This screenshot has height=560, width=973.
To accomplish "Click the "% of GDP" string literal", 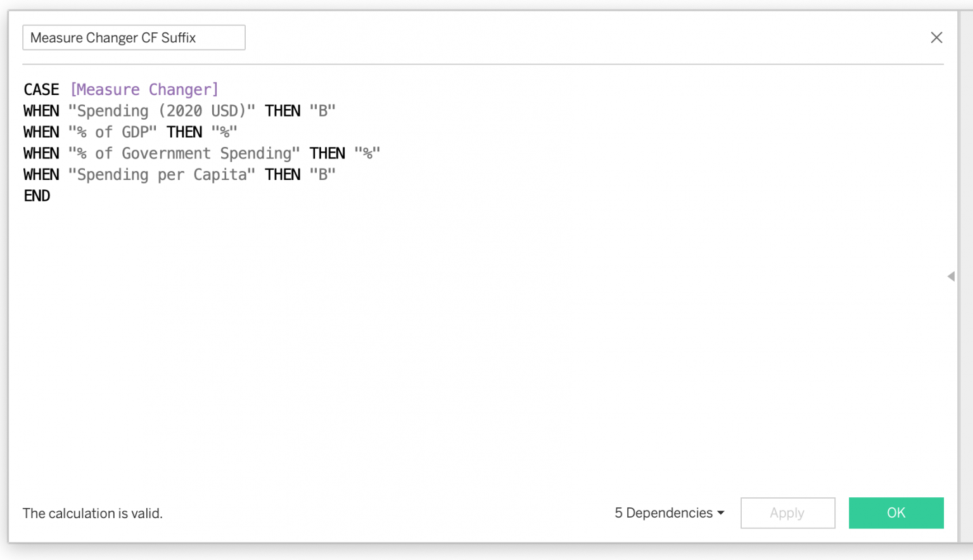I will (112, 132).
